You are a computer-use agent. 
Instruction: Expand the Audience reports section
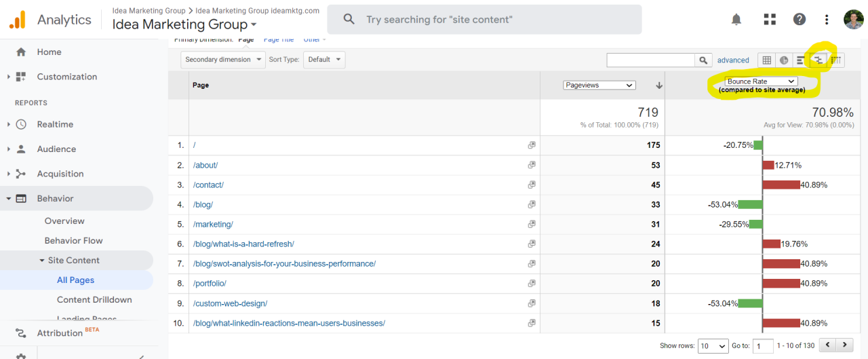(8, 149)
